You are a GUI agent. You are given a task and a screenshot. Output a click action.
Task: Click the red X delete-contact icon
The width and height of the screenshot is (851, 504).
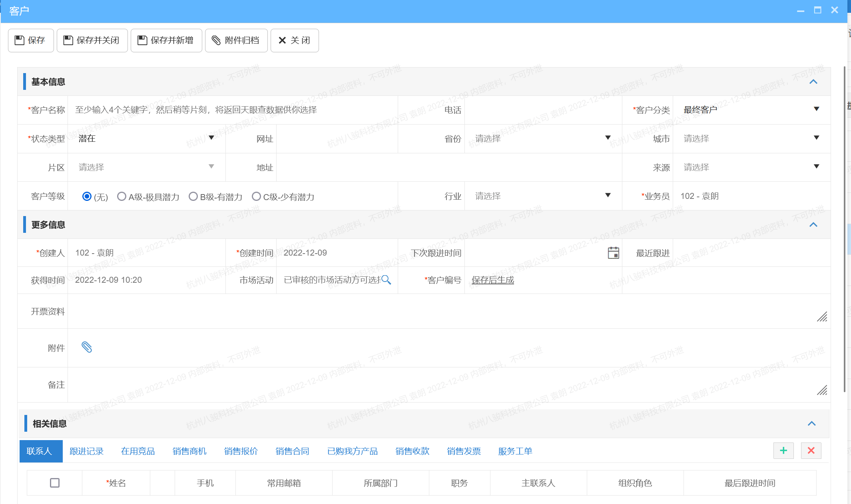point(811,450)
